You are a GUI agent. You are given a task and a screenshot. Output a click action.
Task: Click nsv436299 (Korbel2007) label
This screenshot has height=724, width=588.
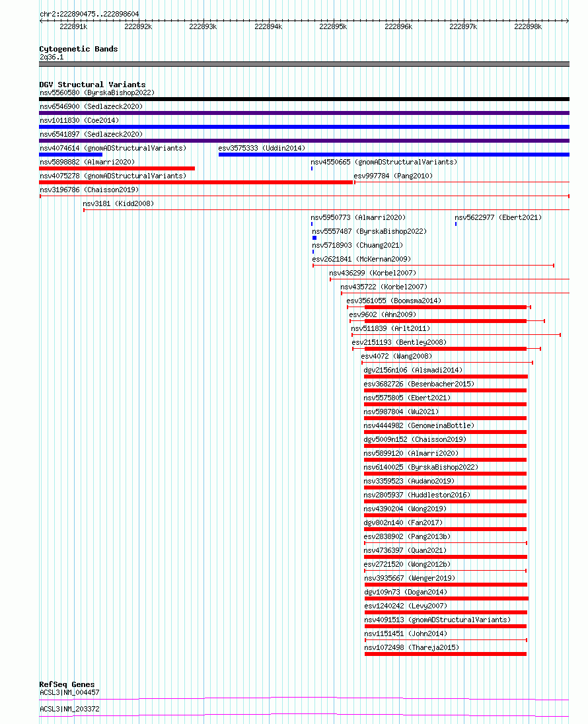pyautogui.click(x=373, y=273)
